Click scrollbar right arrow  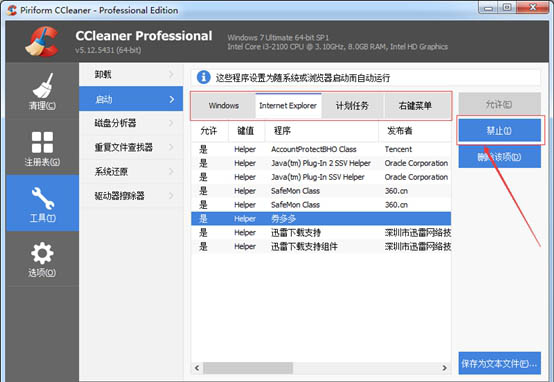tap(444, 368)
